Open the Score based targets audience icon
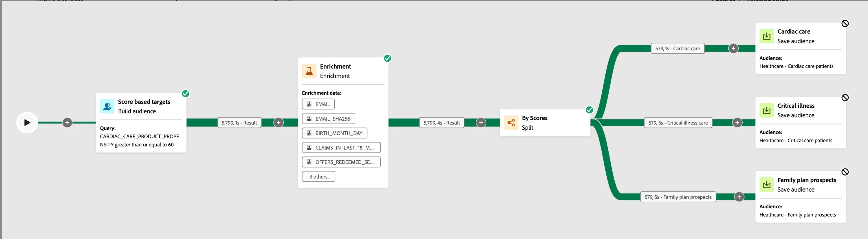This screenshot has width=868, height=239. (107, 106)
